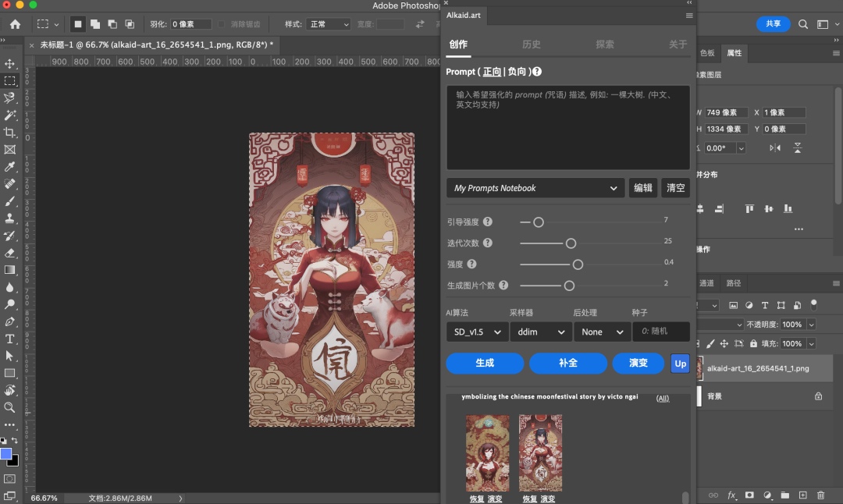Click the Prompt text input area
The width and height of the screenshot is (843, 504).
pos(568,128)
